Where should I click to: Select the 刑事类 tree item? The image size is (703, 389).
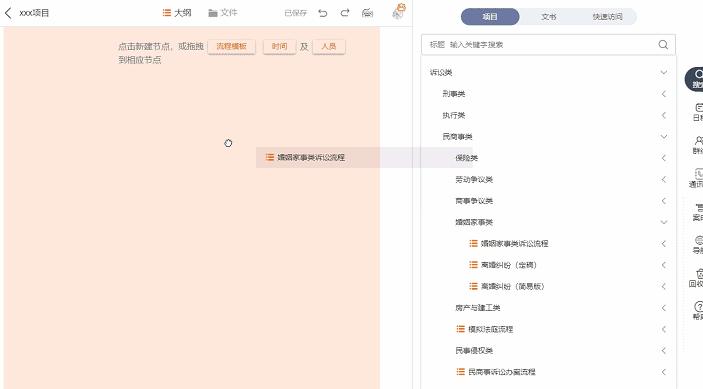[454, 94]
